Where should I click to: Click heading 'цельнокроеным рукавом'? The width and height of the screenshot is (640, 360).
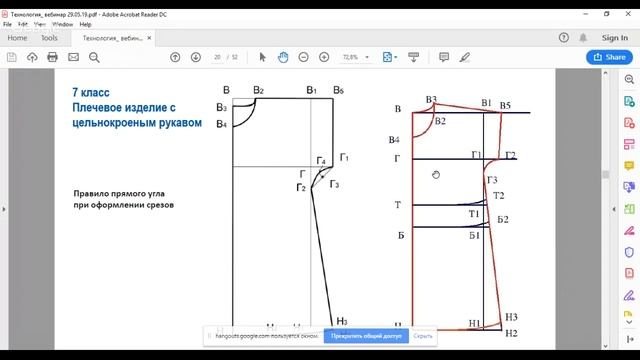click(x=137, y=123)
